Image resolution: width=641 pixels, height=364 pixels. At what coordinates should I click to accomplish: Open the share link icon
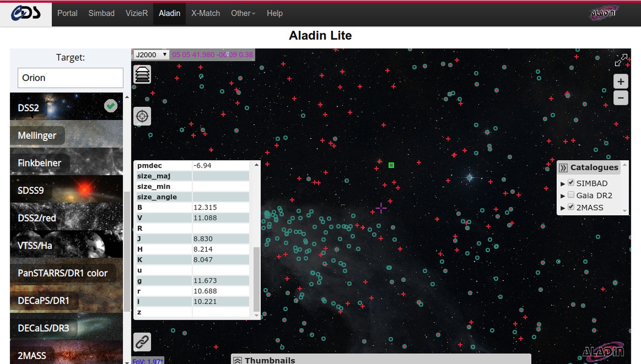(142, 342)
